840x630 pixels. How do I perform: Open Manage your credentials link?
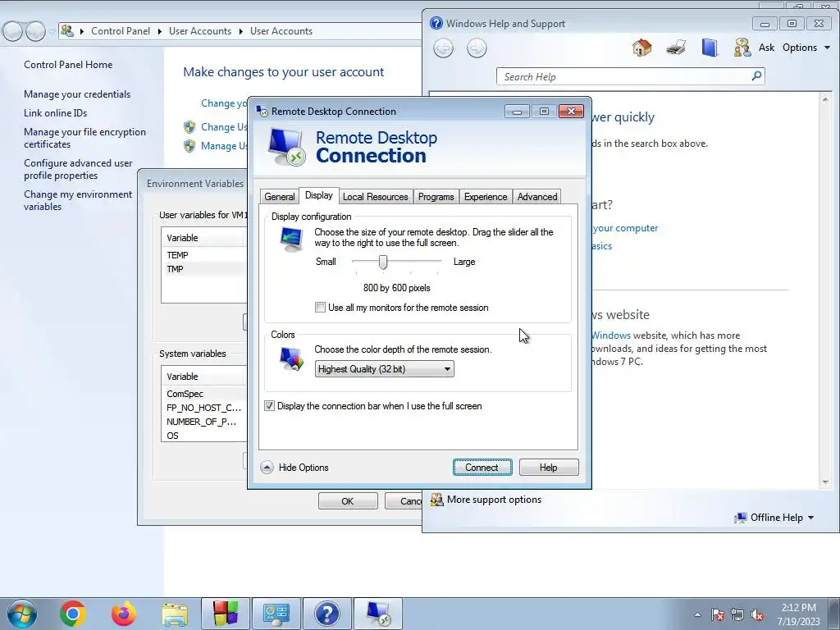coord(77,94)
